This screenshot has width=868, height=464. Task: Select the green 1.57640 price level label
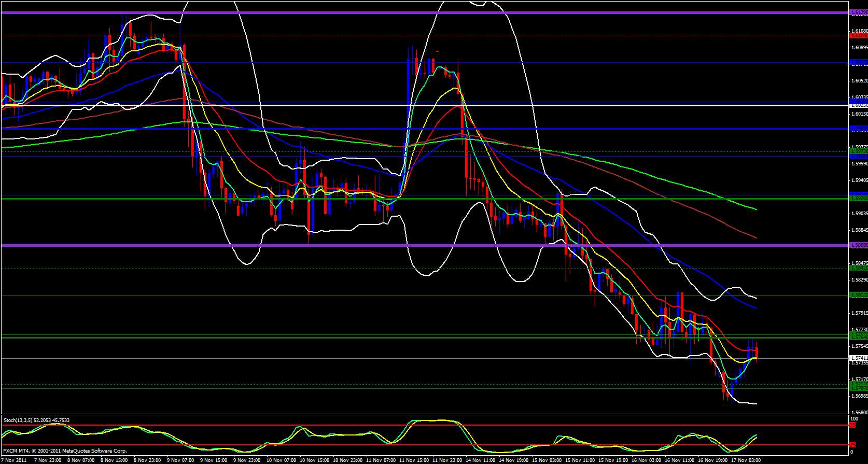[859, 338]
